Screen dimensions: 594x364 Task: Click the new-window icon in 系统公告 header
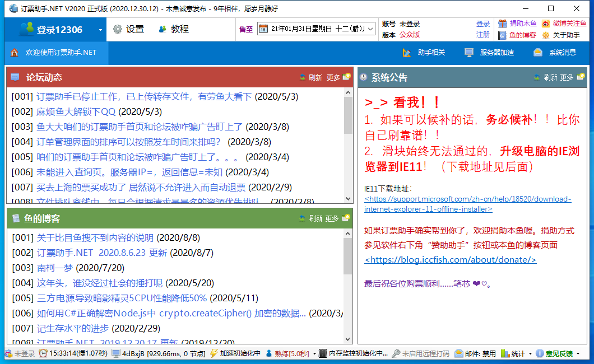click(x=581, y=76)
